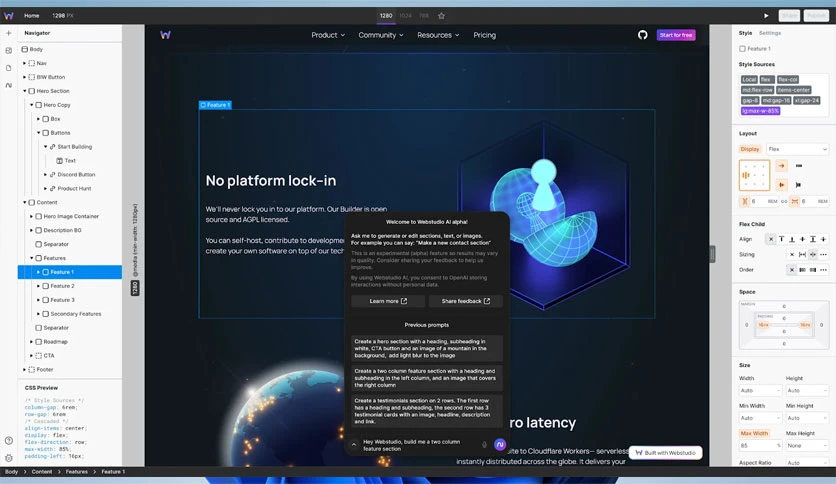Open the add components plus icon in sidebar
Image resolution: width=836 pixels, height=484 pixels.
9,33
